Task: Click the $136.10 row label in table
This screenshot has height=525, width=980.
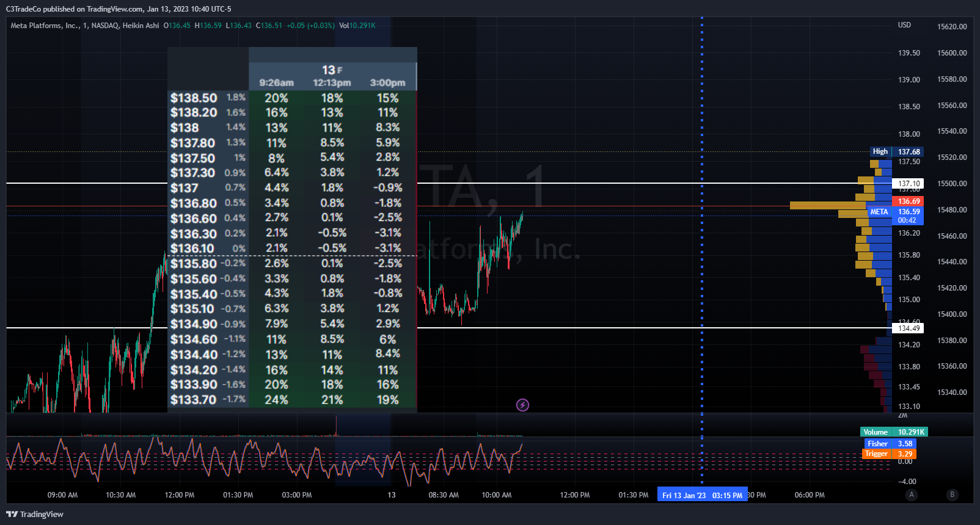Action: (192, 248)
